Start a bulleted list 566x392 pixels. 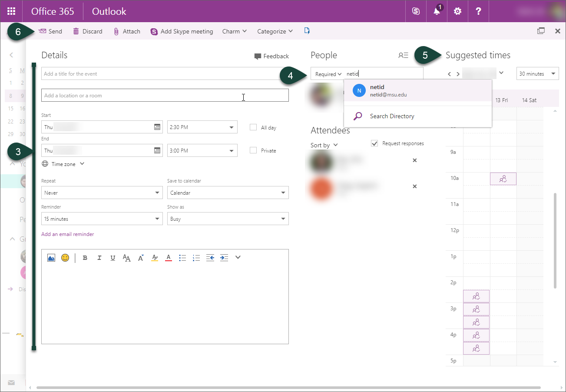[x=182, y=258]
